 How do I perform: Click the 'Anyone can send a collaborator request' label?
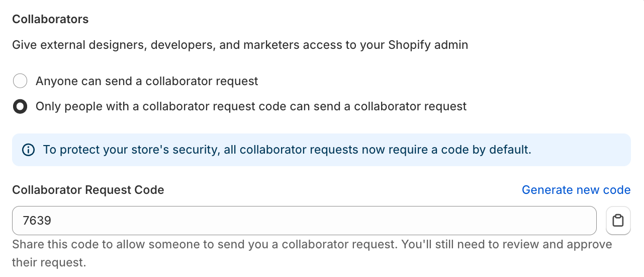[x=147, y=81]
